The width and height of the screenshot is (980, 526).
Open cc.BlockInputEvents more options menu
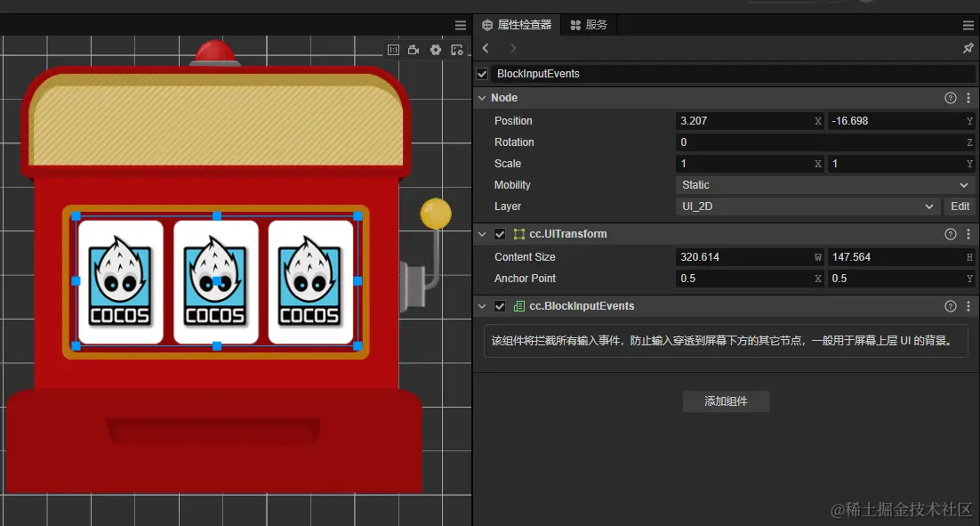pyautogui.click(x=968, y=306)
